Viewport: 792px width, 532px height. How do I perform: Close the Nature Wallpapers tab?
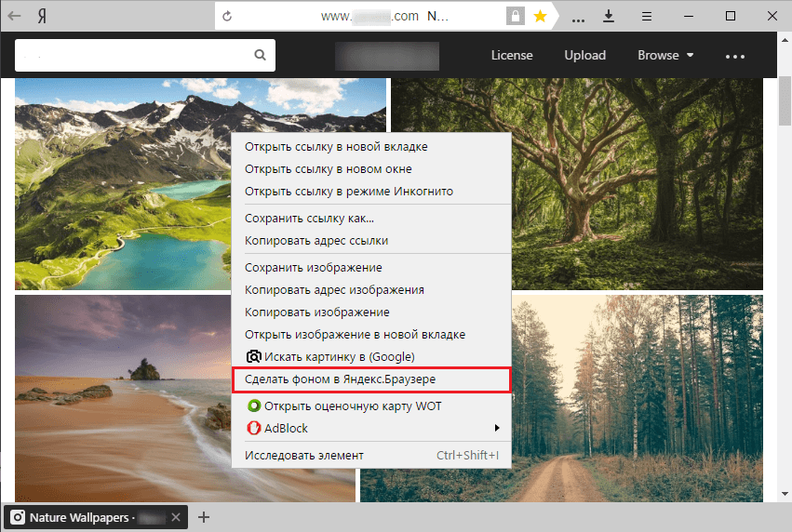click(x=177, y=517)
